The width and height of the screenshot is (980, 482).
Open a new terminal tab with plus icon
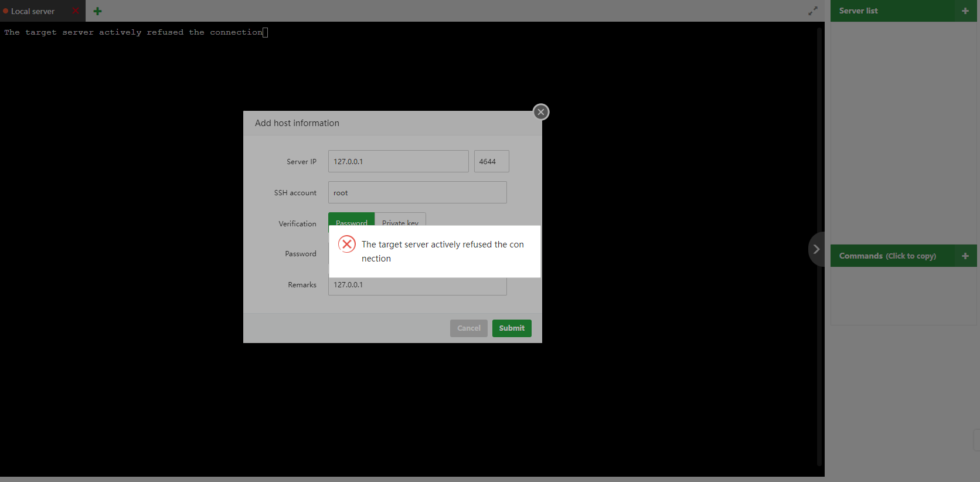pyautogui.click(x=97, y=11)
